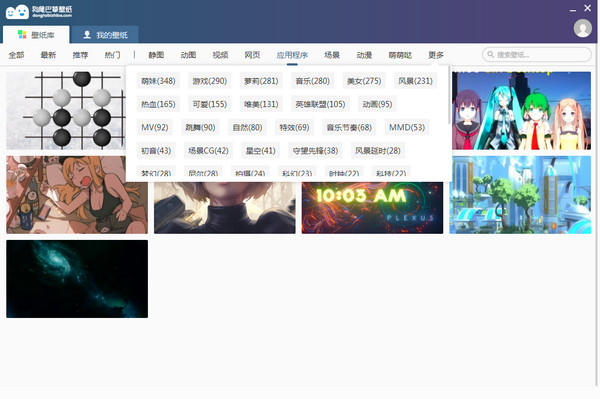
Task: Filter by the 唯美(131) tag
Action: (261, 104)
